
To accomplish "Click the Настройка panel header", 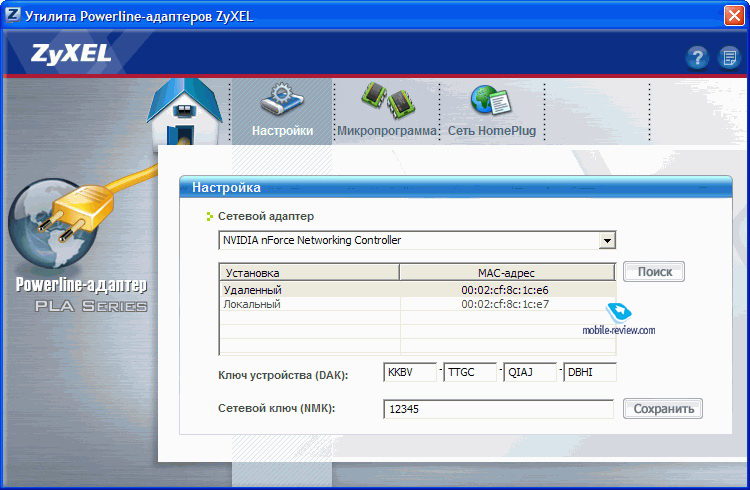I will pos(456,187).
